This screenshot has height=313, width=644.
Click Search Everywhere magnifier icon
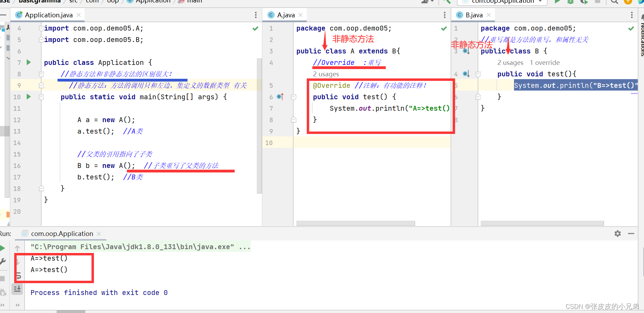(x=615, y=1)
